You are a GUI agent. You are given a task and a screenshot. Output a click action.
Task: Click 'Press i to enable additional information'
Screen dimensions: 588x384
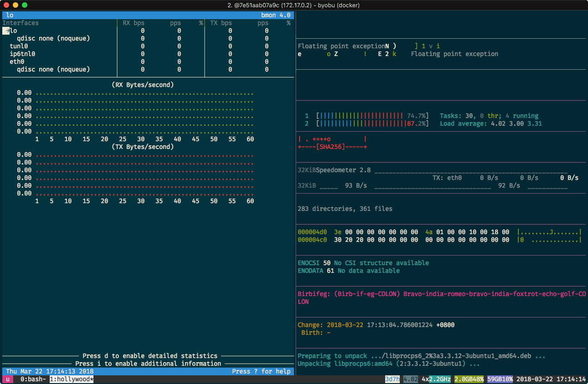[148, 364]
